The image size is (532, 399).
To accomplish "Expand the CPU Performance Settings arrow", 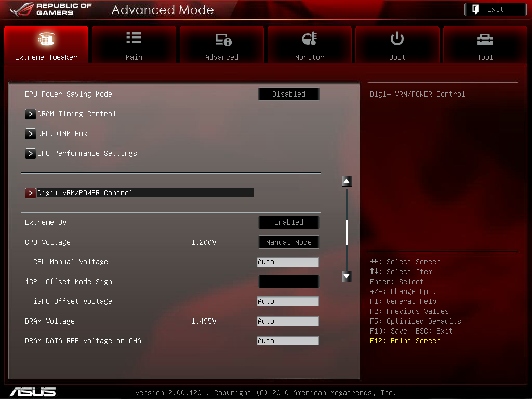I will point(31,153).
